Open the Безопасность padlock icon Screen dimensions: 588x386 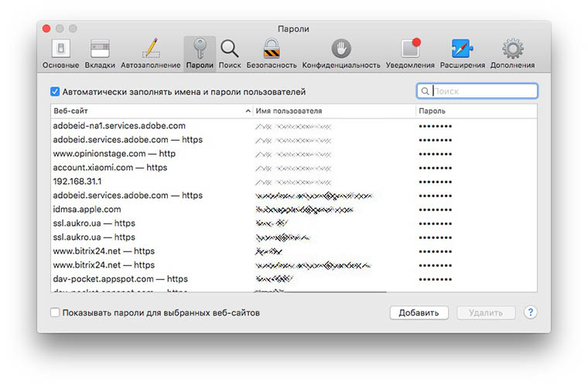271,49
